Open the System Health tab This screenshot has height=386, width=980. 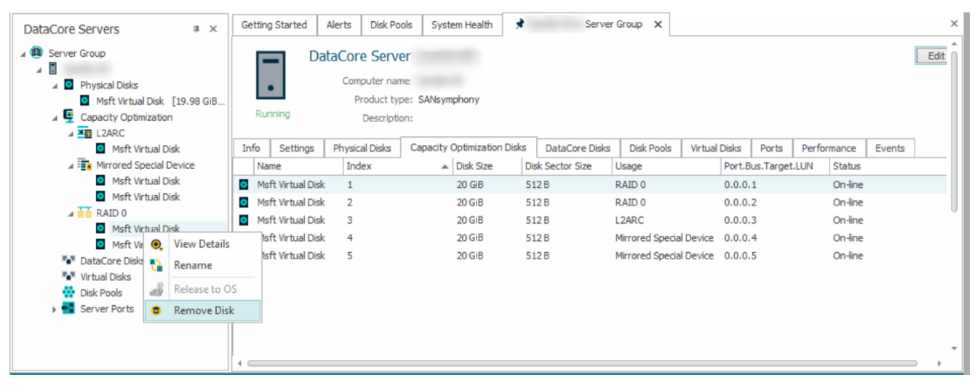[x=461, y=25]
